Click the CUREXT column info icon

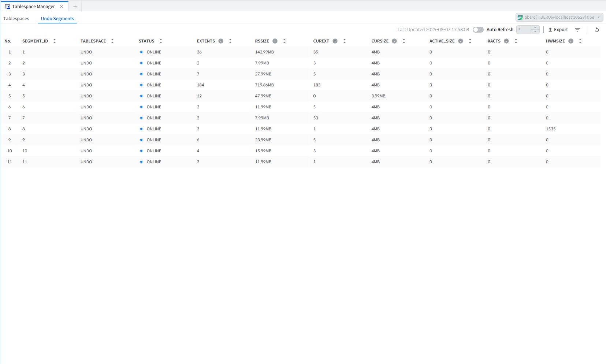(x=335, y=41)
